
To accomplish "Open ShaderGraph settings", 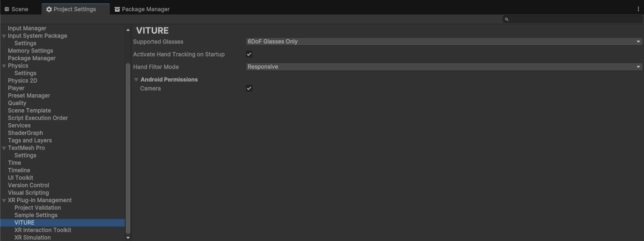I will [25, 133].
